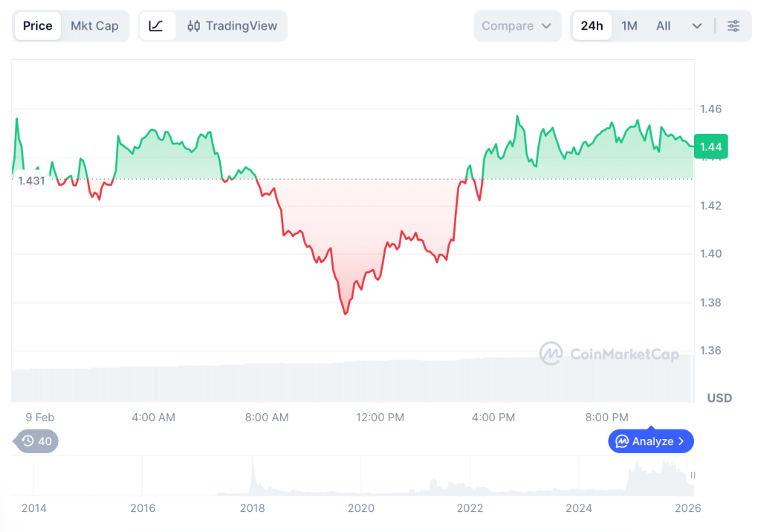Click the 9 Feb date label on the axis
Screen dimensions: 761x532
click(x=39, y=417)
